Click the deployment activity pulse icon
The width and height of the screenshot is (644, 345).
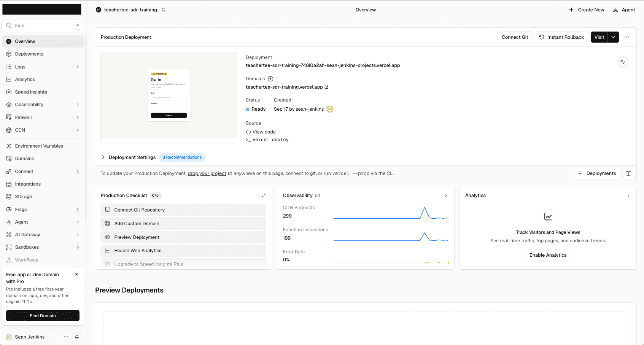point(623,62)
